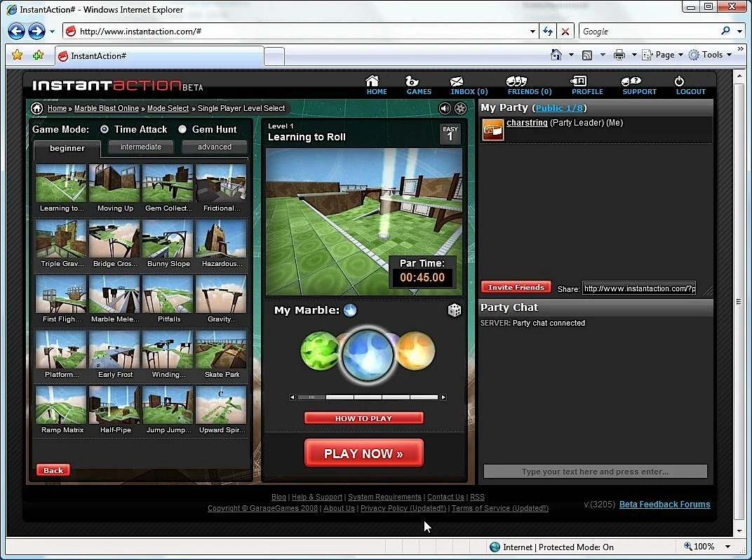Click the charstring username link
Image resolution: width=752 pixels, height=560 pixels.
point(527,122)
